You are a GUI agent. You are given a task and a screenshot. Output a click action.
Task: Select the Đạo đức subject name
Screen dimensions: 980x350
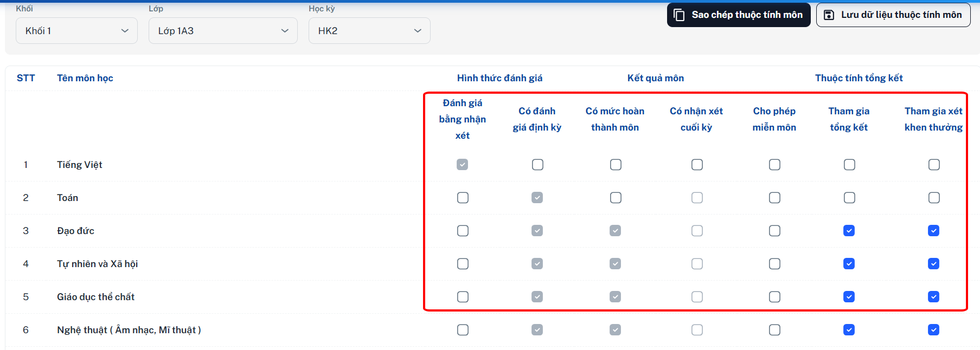pyautogui.click(x=75, y=231)
